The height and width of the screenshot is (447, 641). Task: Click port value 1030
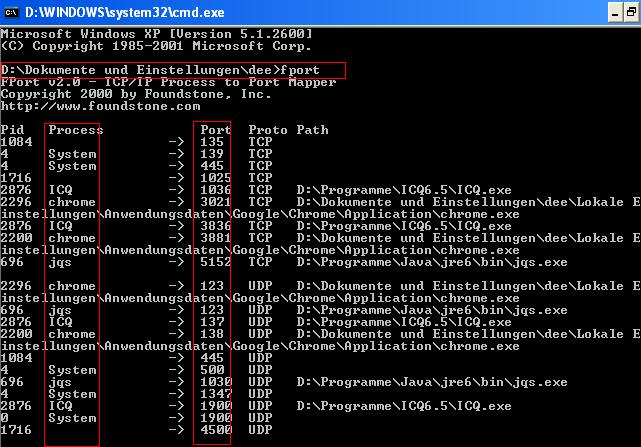[x=216, y=382]
